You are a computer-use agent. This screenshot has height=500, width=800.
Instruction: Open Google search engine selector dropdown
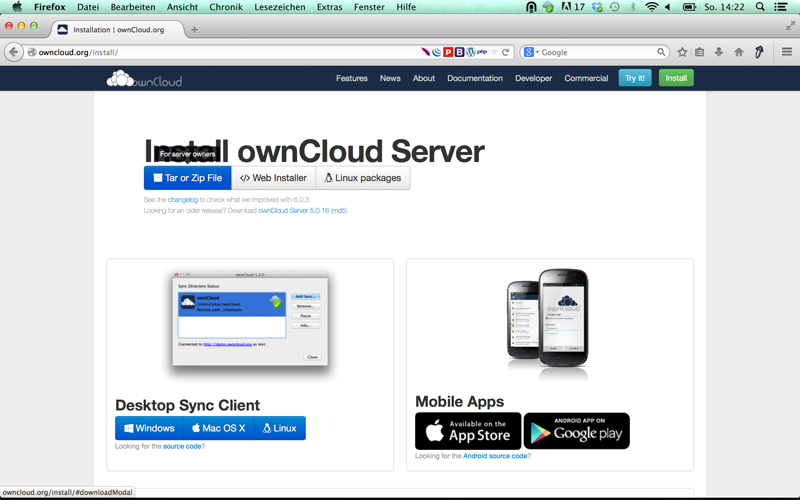pos(531,52)
